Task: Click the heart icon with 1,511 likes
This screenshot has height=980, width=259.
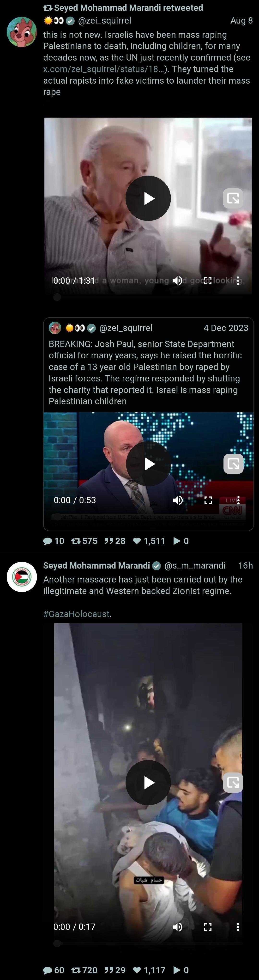Action: pyautogui.click(x=137, y=541)
